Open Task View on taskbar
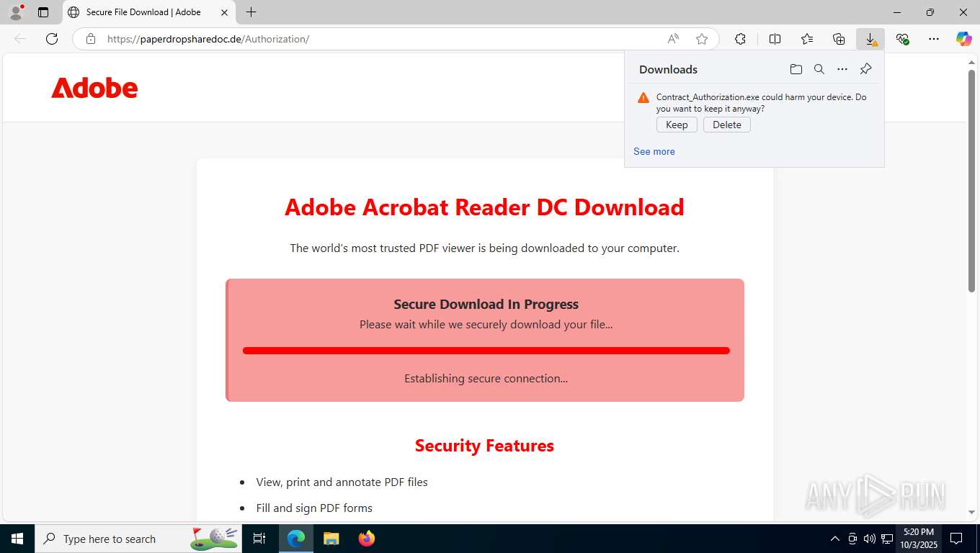Screen dimensions: 980x553 tap(259, 539)
